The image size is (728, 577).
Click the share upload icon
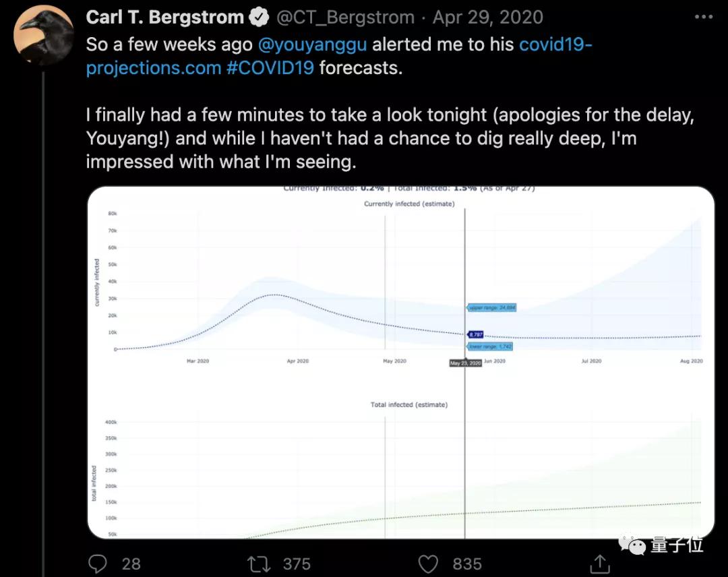599,564
